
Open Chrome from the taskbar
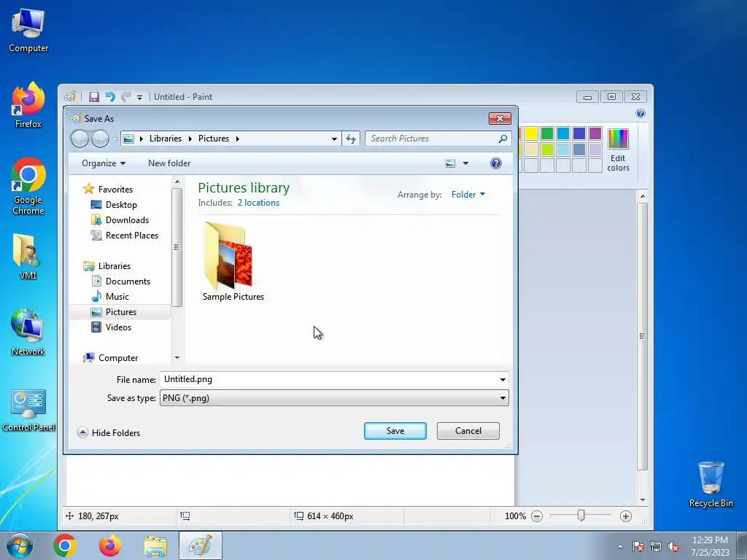[x=65, y=545]
